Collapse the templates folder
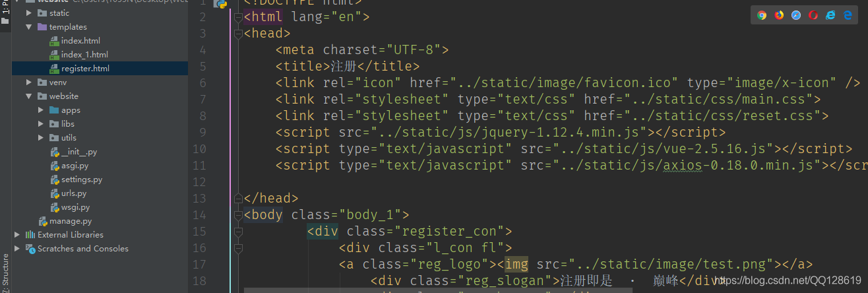868x293 pixels. [x=29, y=27]
